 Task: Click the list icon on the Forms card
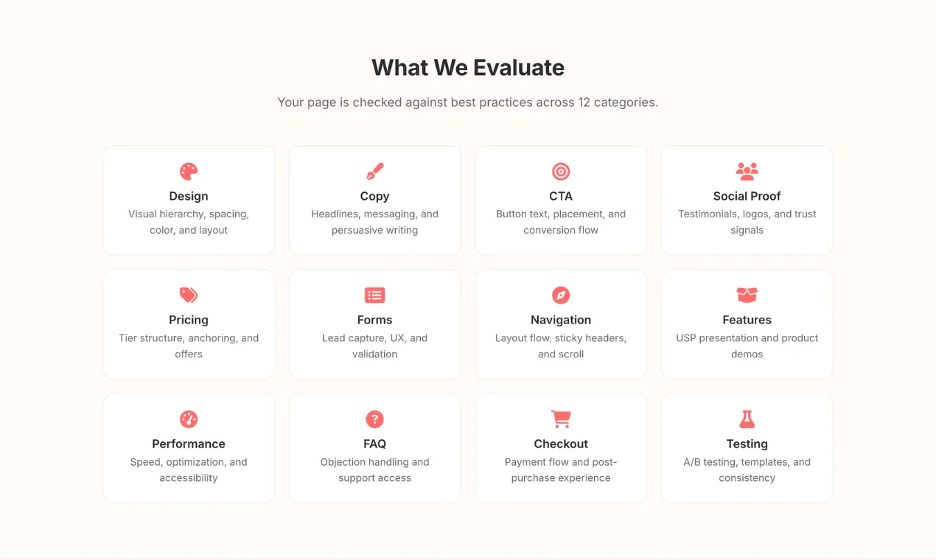[x=374, y=294]
